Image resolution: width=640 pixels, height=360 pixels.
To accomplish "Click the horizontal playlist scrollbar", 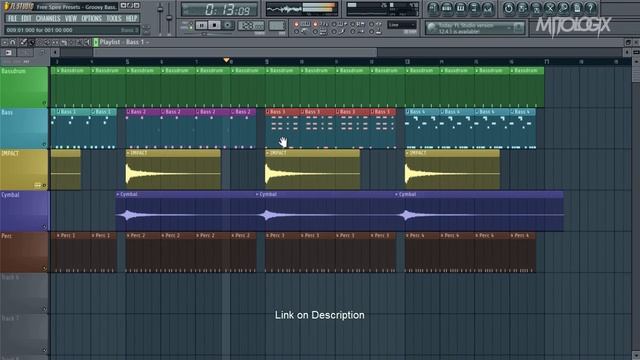I will 235,52.
